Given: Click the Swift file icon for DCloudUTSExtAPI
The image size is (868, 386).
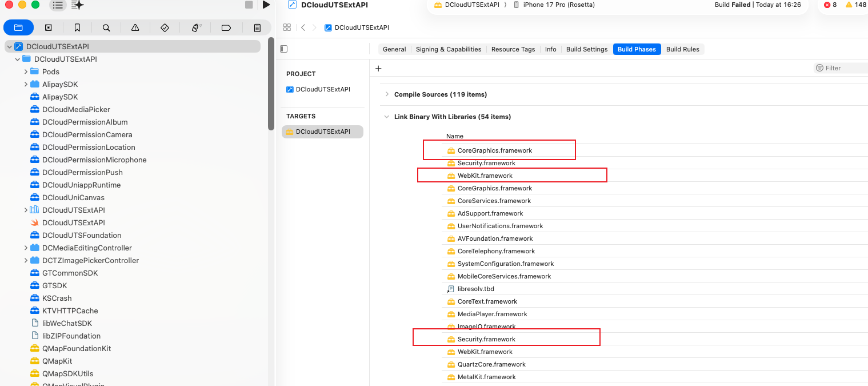Looking at the screenshot, I should (34, 222).
